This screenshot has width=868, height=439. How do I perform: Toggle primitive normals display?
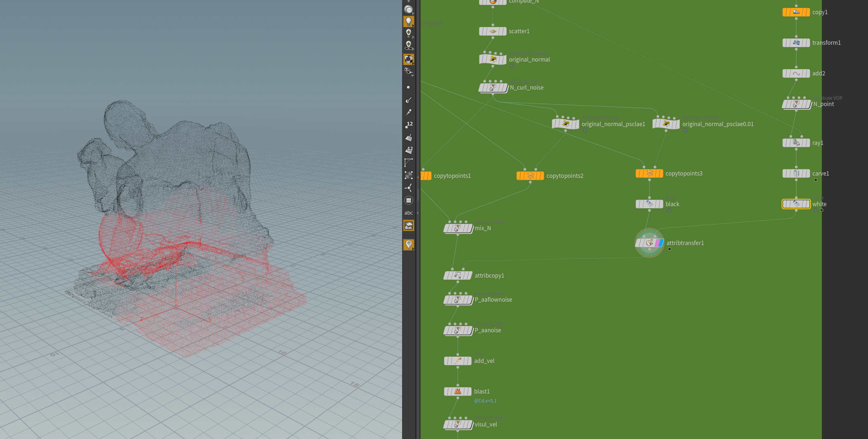click(408, 137)
